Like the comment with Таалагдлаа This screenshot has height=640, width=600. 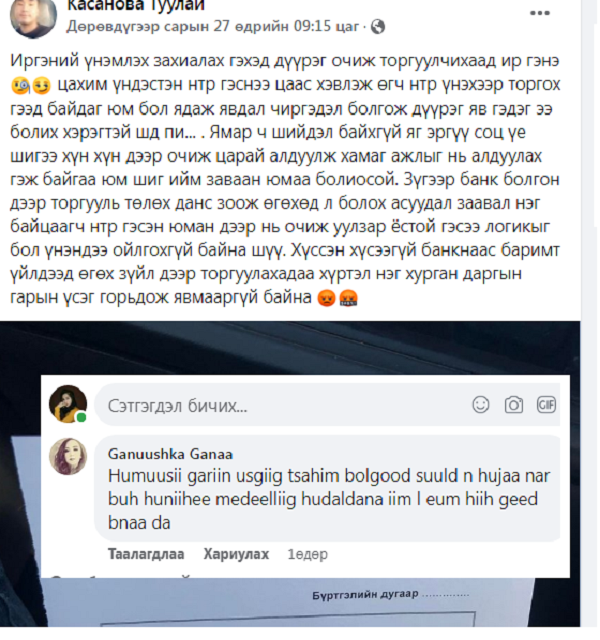point(146,554)
